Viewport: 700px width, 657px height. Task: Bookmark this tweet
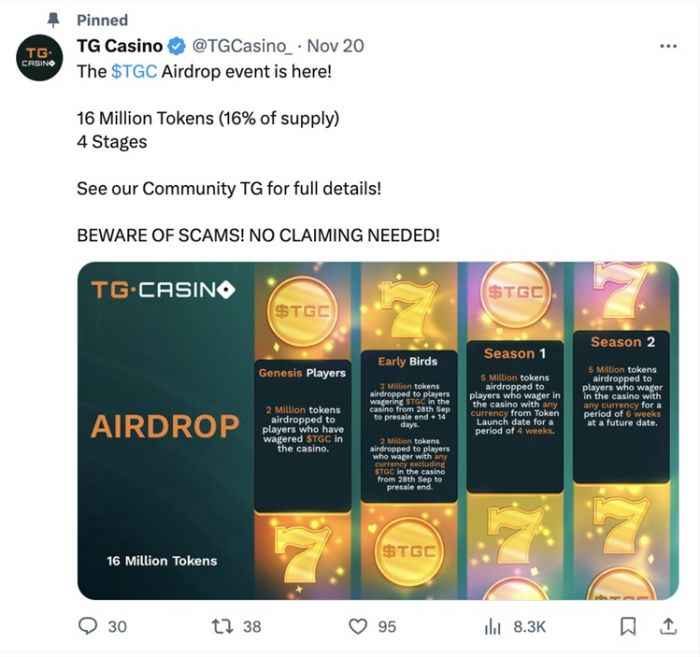(628, 626)
